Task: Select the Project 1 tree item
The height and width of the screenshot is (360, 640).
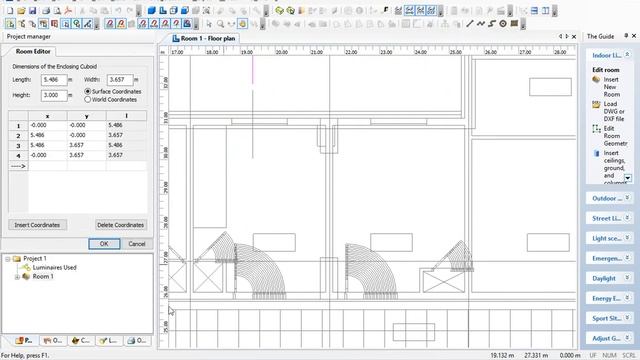Action: pyautogui.click(x=35, y=258)
